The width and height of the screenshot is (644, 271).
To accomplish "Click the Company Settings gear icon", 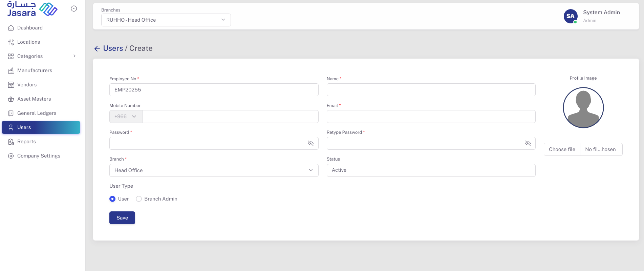I will [x=11, y=156].
